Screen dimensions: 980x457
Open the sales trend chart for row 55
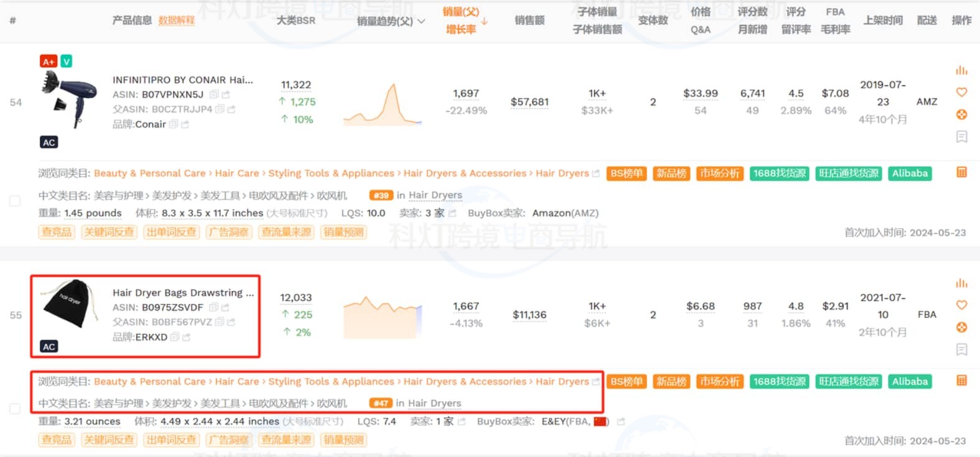pos(382,317)
